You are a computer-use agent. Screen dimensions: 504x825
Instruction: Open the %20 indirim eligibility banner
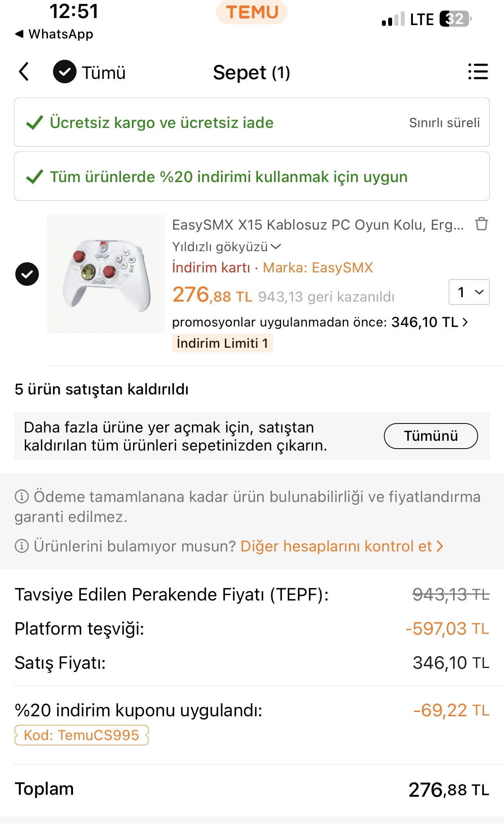252,177
